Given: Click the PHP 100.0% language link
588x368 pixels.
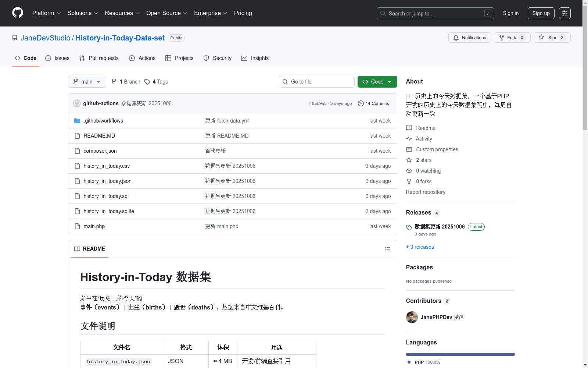Looking at the screenshot, I should 424,362.
